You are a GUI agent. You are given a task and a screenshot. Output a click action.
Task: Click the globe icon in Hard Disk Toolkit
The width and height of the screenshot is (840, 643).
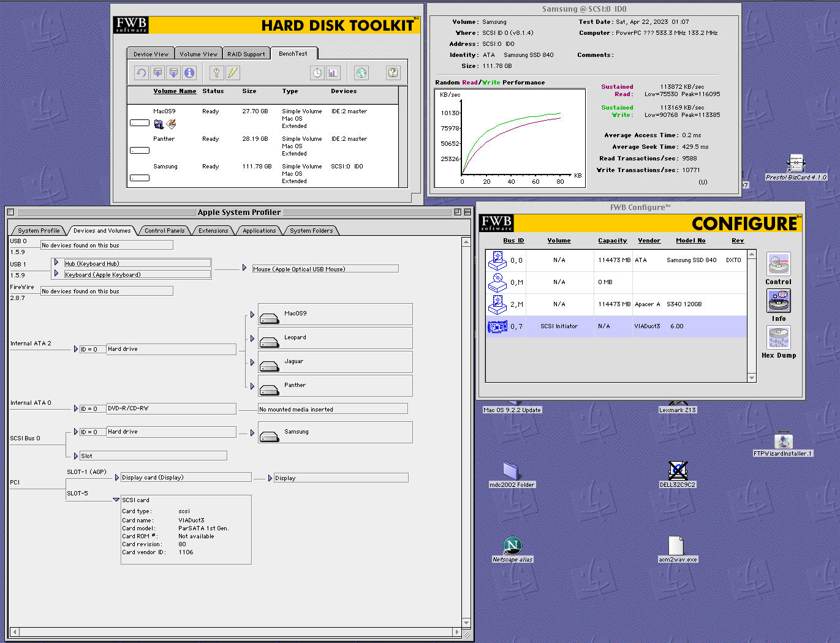click(361, 73)
